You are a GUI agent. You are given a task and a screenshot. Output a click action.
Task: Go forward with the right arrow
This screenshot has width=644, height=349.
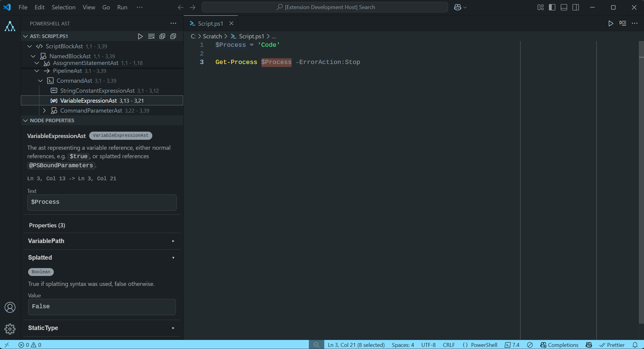click(x=193, y=7)
